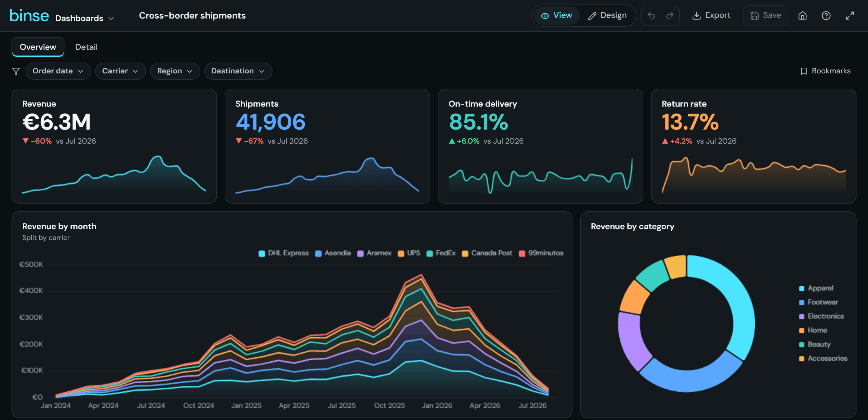This screenshot has height=420, width=868.
Task: Toggle Aramex series in legend
Action: point(374,253)
